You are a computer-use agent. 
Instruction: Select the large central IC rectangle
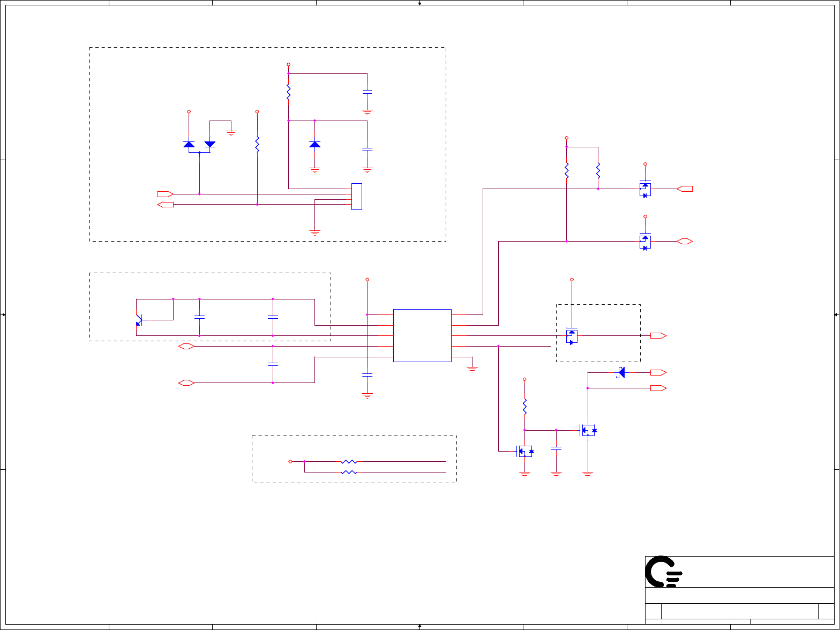pyautogui.click(x=422, y=335)
